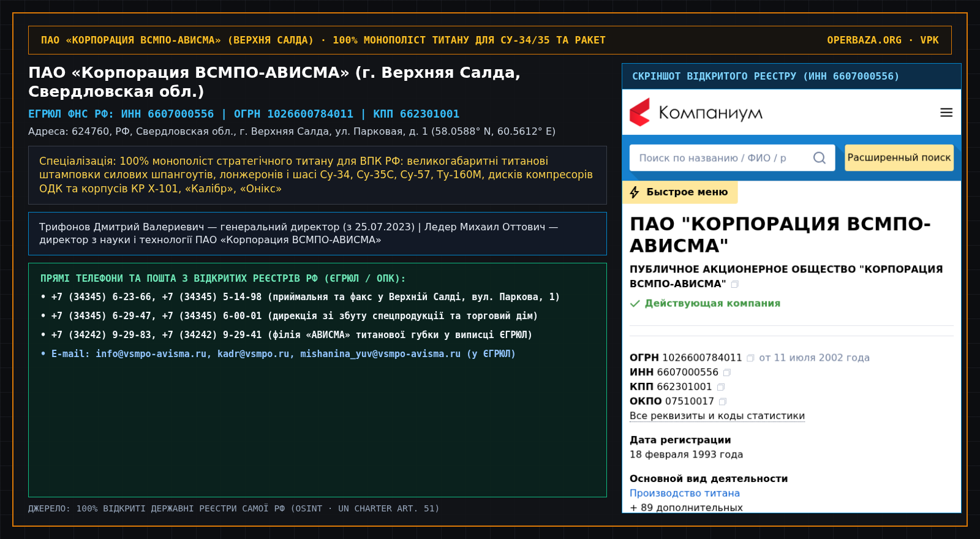Copy full company name via icon after ВСМПО-АВИСМА"
The width and height of the screenshot is (980, 539).
735,284
